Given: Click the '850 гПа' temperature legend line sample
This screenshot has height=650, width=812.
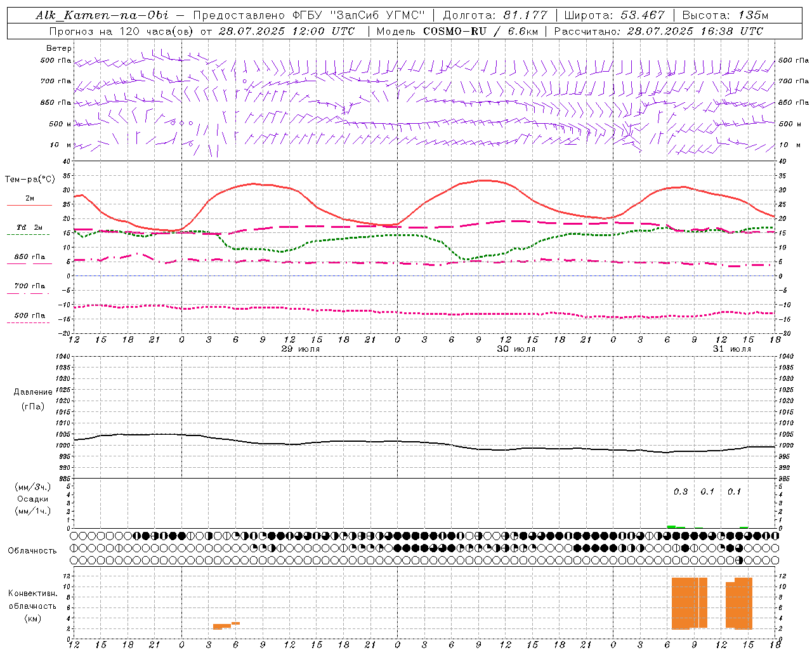Looking at the screenshot, I should coord(29,263).
